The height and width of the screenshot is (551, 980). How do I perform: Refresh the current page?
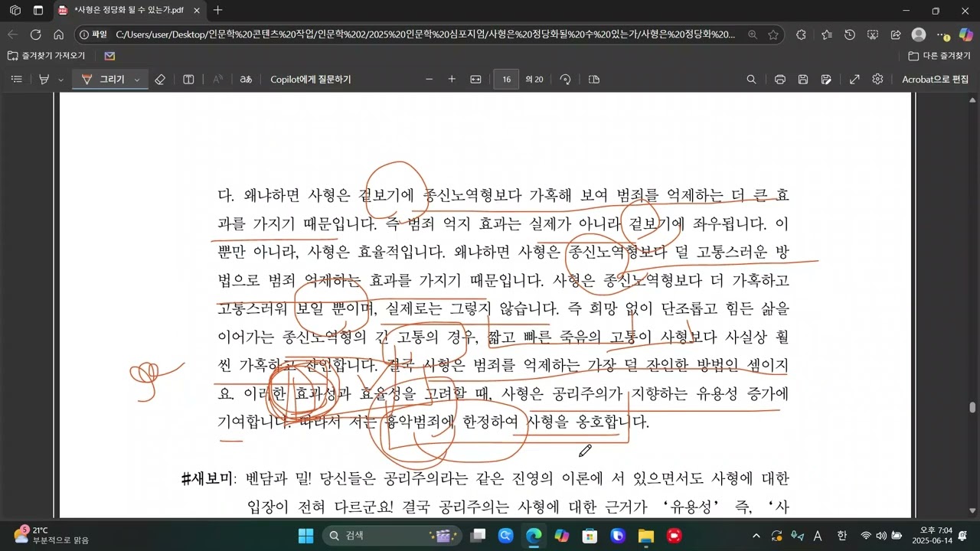[x=35, y=34]
